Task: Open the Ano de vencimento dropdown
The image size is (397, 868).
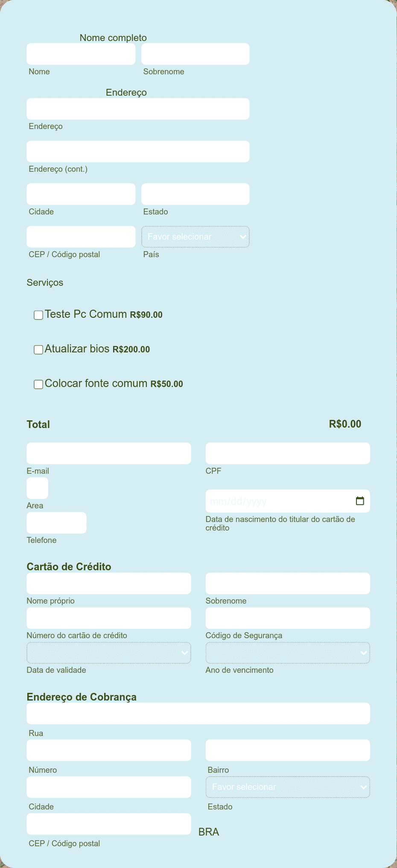Action: coord(288,653)
